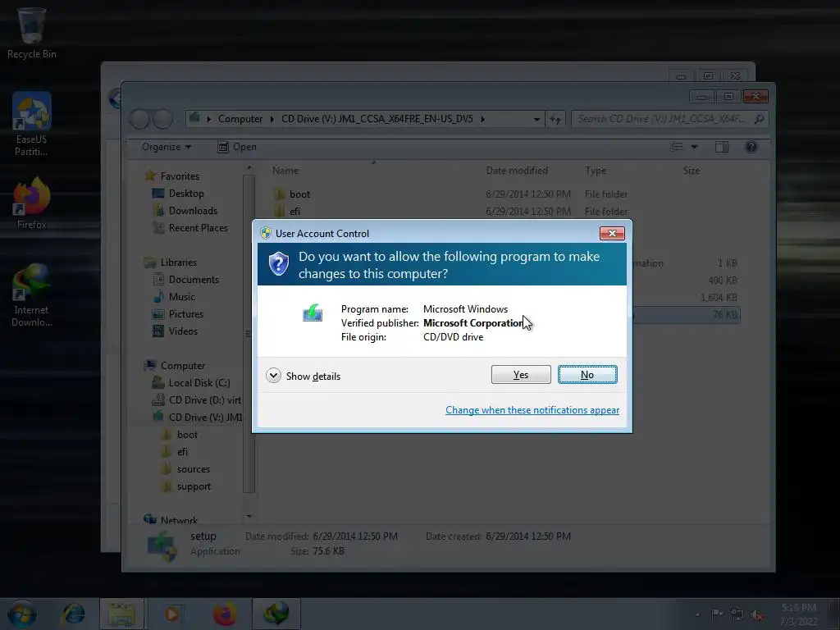Select Internet Download Manager desktop shortcut
The height and width of the screenshot is (630, 840).
[32, 294]
